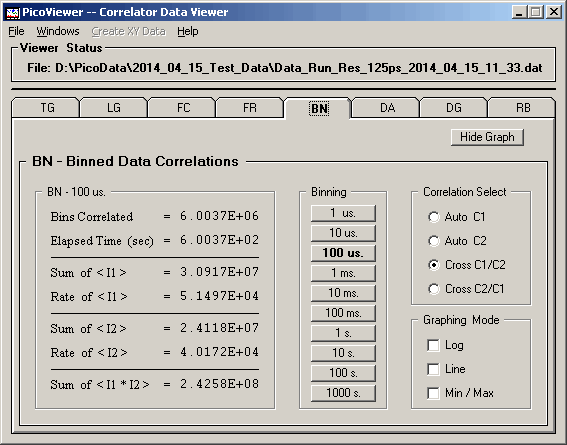Set binning to 100 s.
The width and height of the screenshot is (567, 445).
(343, 373)
